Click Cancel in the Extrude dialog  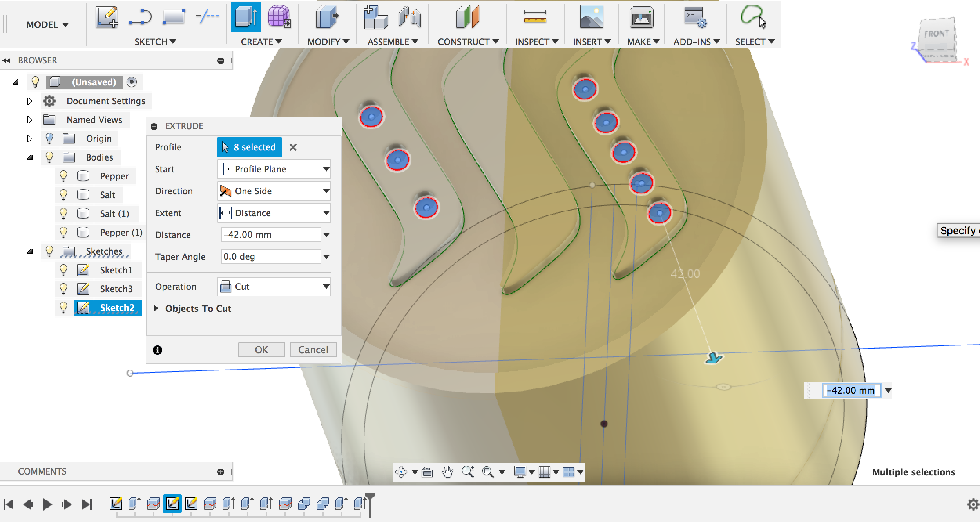[313, 350]
